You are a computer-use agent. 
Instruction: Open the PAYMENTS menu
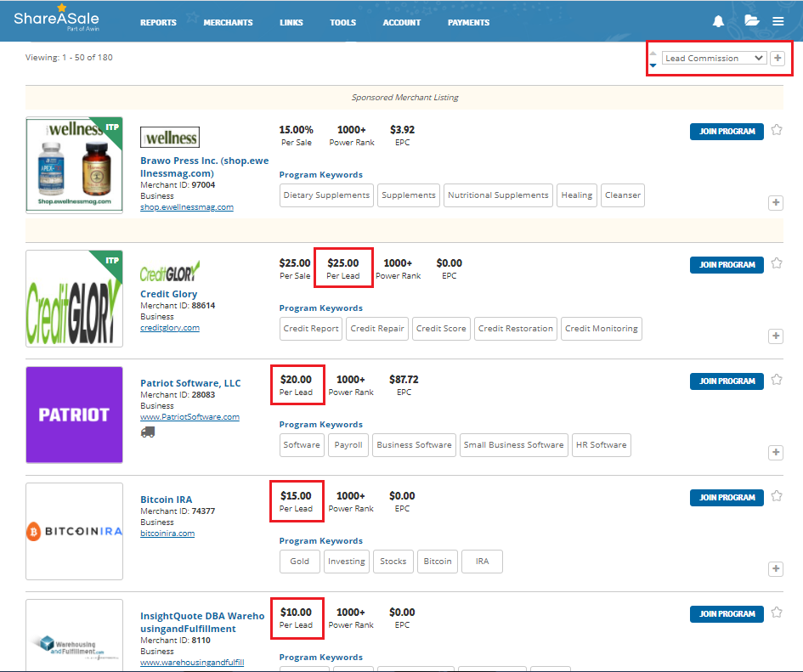coord(468,23)
